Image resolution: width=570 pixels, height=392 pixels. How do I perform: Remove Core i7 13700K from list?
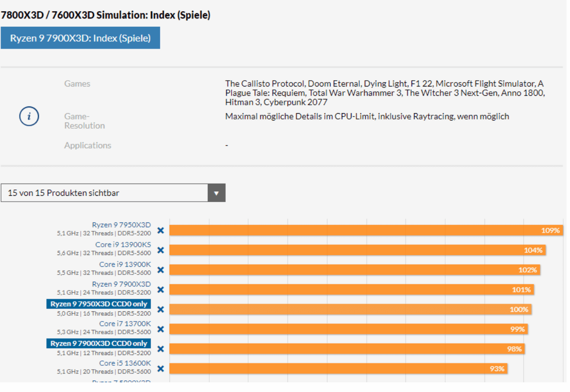point(161,329)
